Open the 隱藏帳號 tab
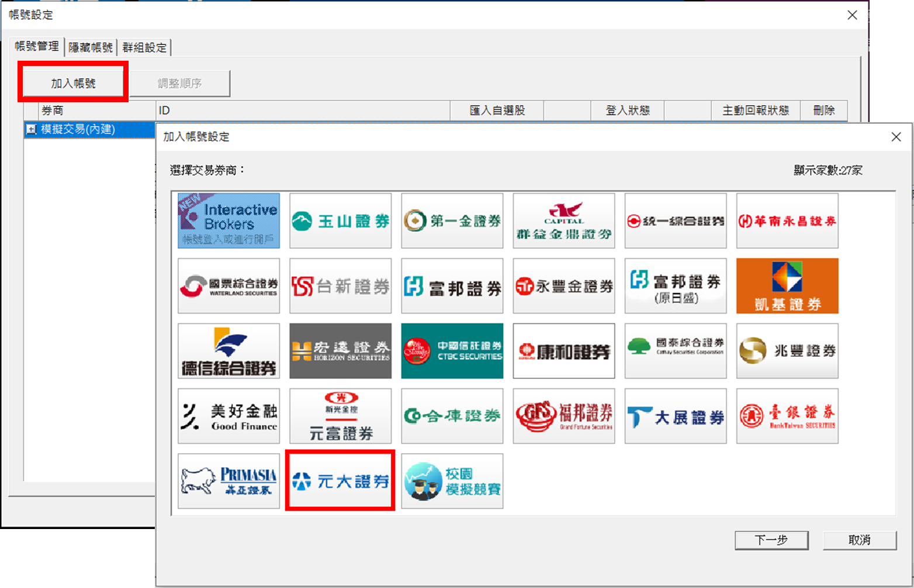The height and width of the screenshot is (588, 914). pos(91,48)
